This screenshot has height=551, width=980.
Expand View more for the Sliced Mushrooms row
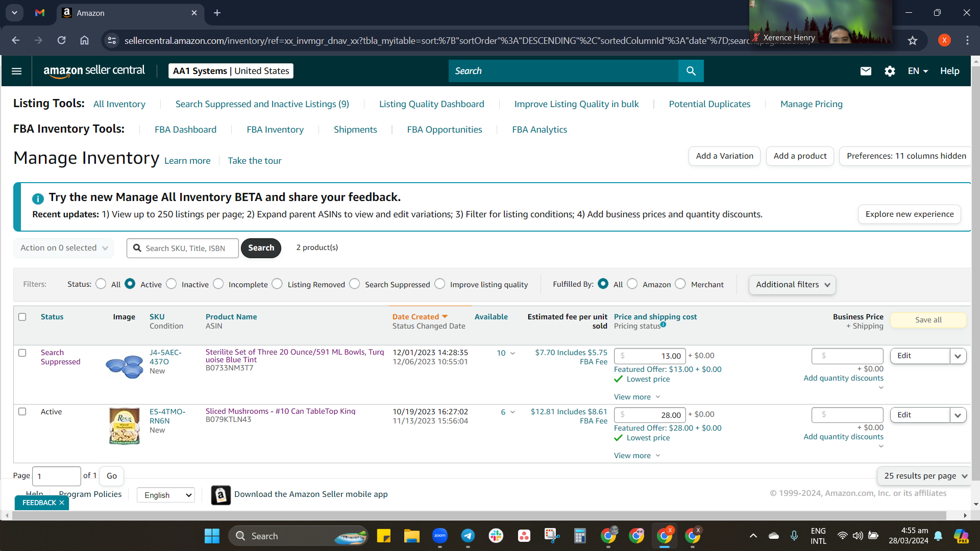coord(637,456)
